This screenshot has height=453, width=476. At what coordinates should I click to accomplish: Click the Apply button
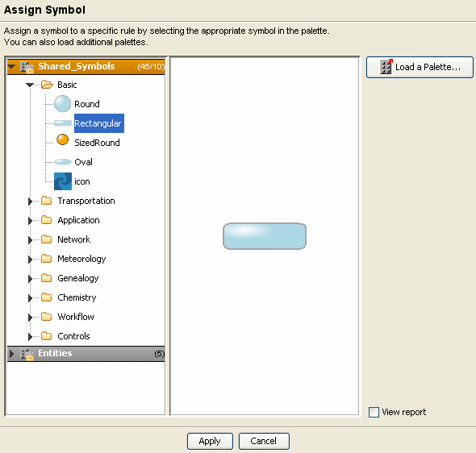pyautogui.click(x=210, y=441)
